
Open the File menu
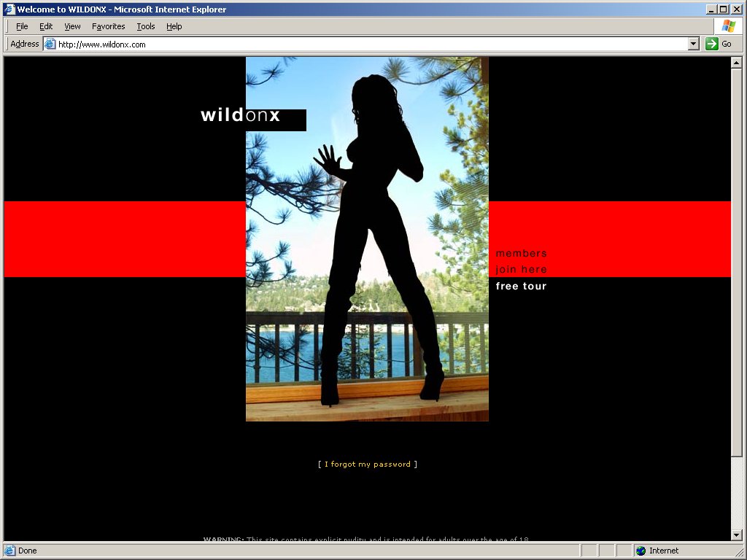click(22, 26)
